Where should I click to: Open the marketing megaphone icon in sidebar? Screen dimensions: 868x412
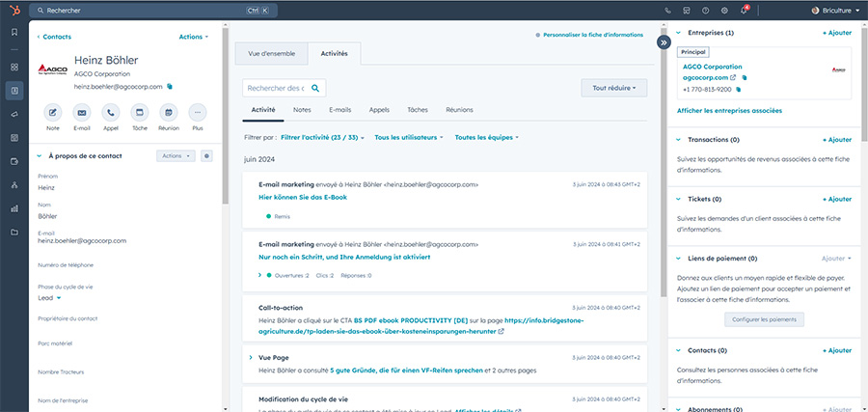pos(14,114)
